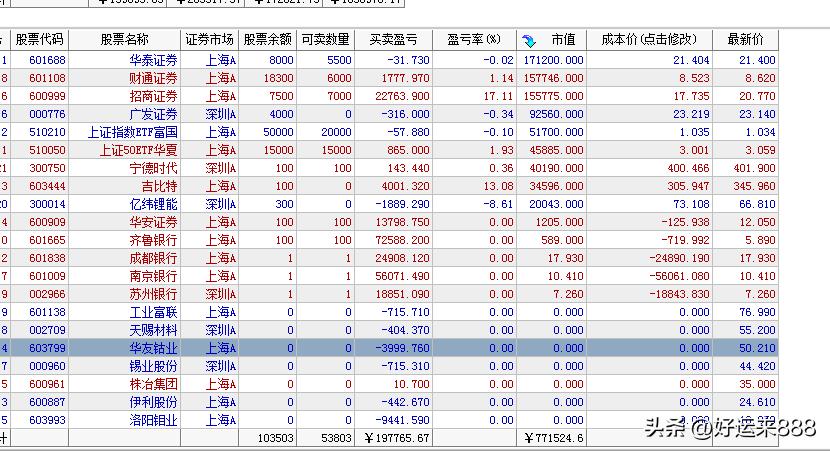The height and width of the screenshot is (452, 830).
Task: Click the highlighted 华友钴业 row name
Action: tap(154, 348)
